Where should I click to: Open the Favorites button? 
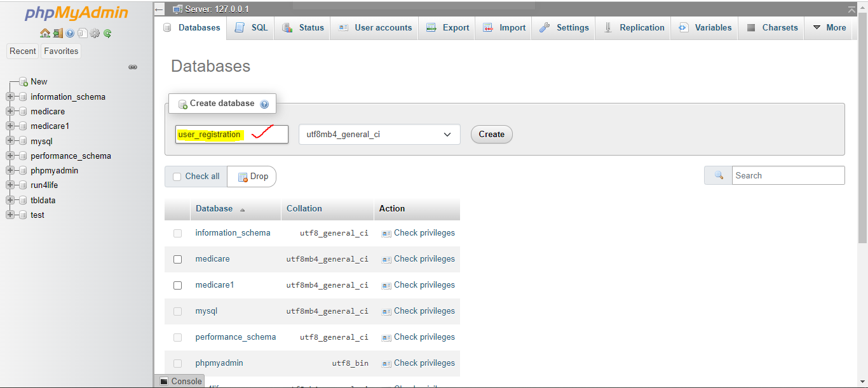click(61, 51)
